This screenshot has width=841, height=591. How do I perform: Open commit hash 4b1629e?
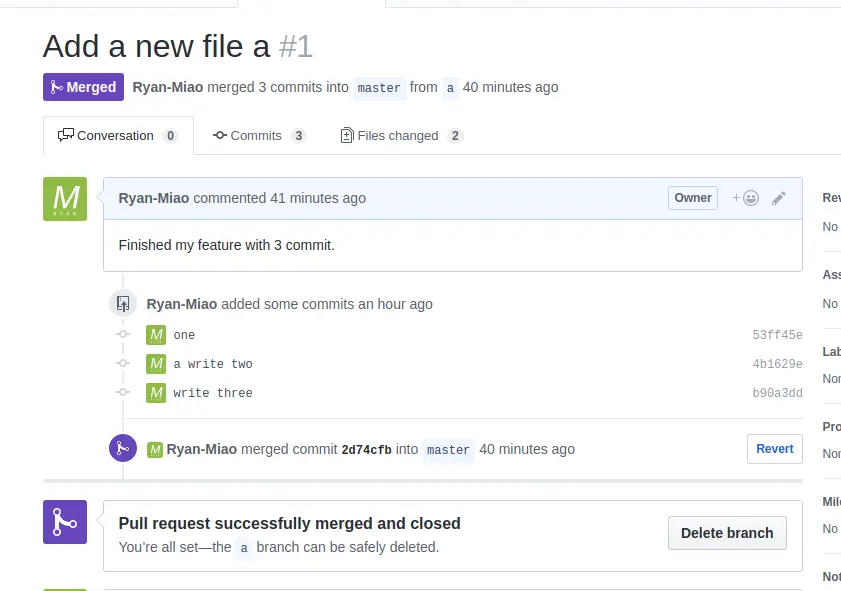(777, 364)
